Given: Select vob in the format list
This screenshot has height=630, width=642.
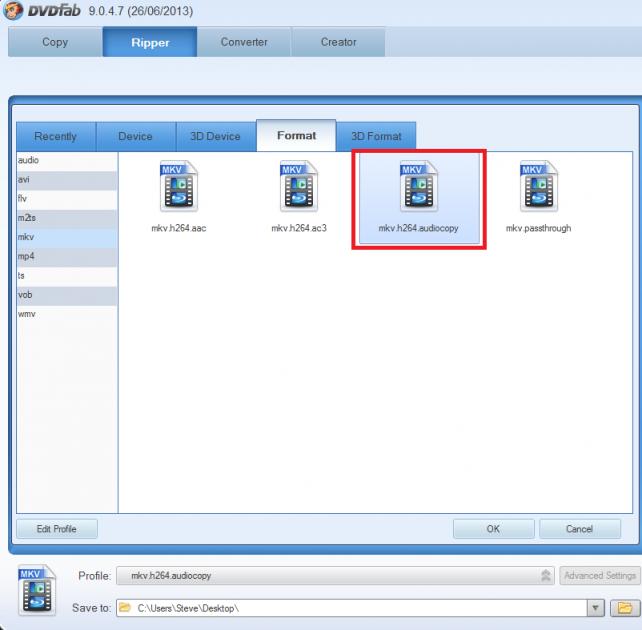Looking at the screenshot, I should pos(67,295).
